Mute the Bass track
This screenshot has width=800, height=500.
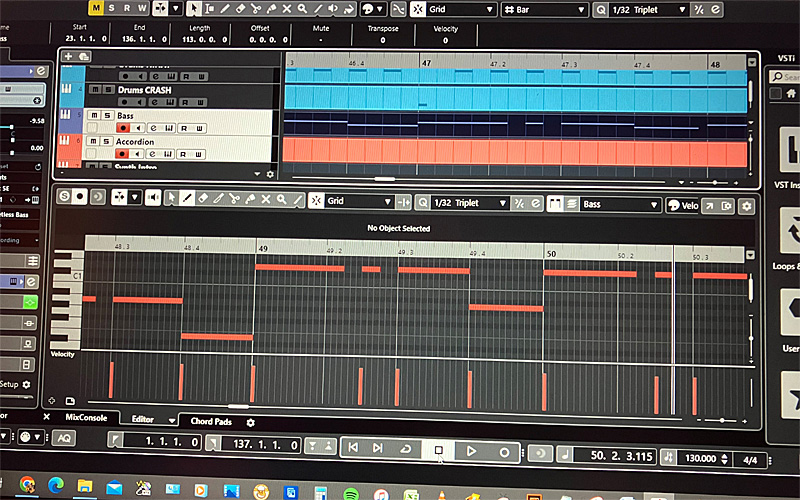click(x=93, y=116)
